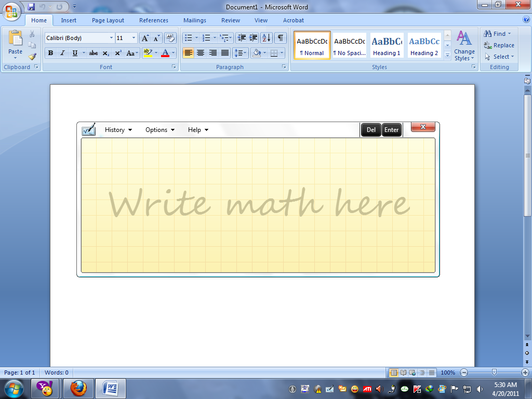Click the Math Input Panel pen icon
The image size is (532, 399).
(x=89, y=129)
